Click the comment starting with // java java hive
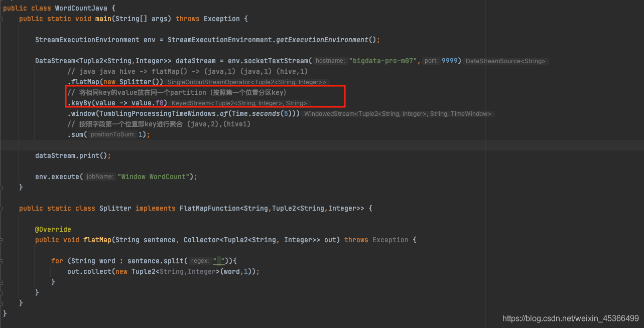This screenshot has width=644, height=328. pos(188,71)
